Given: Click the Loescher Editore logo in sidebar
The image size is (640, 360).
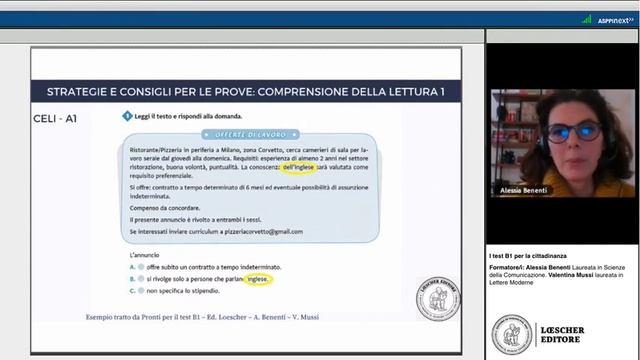Looking at the screenshot, I should click(538, 335).
